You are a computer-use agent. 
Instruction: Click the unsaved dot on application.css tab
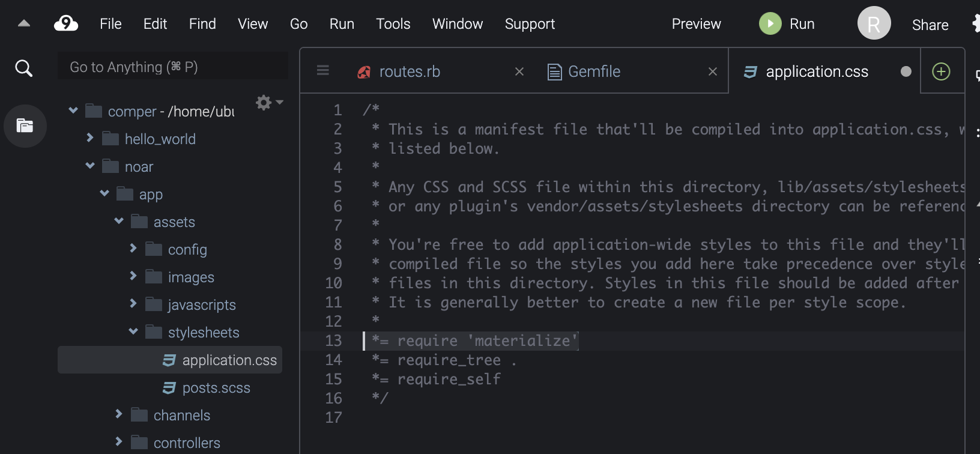coord(906,71)
